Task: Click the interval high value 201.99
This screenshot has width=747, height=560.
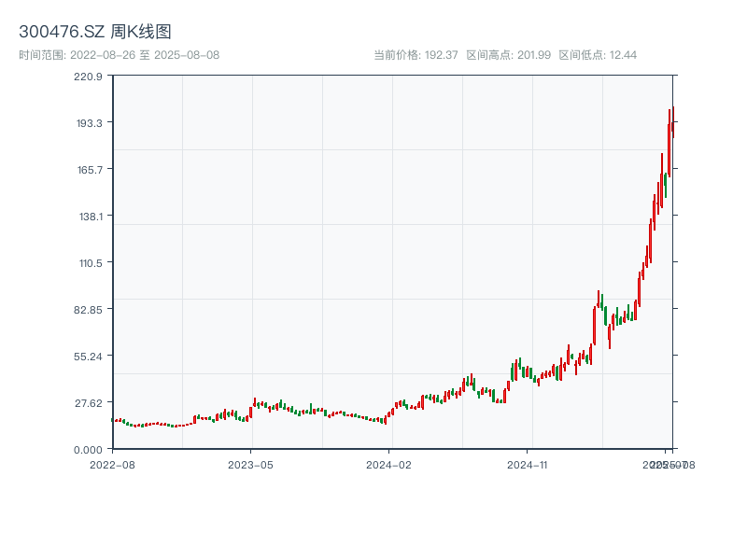Action: (534, 55)
